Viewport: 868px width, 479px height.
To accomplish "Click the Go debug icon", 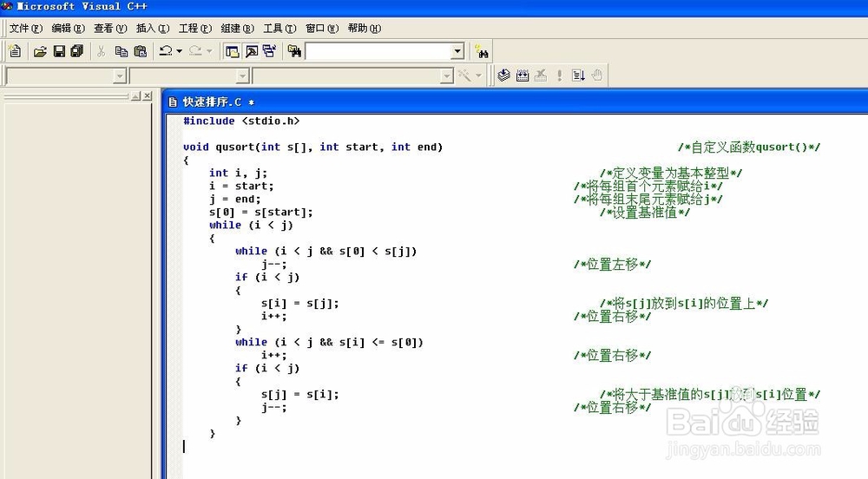I will pyautogui.click(x=578, y=75).
